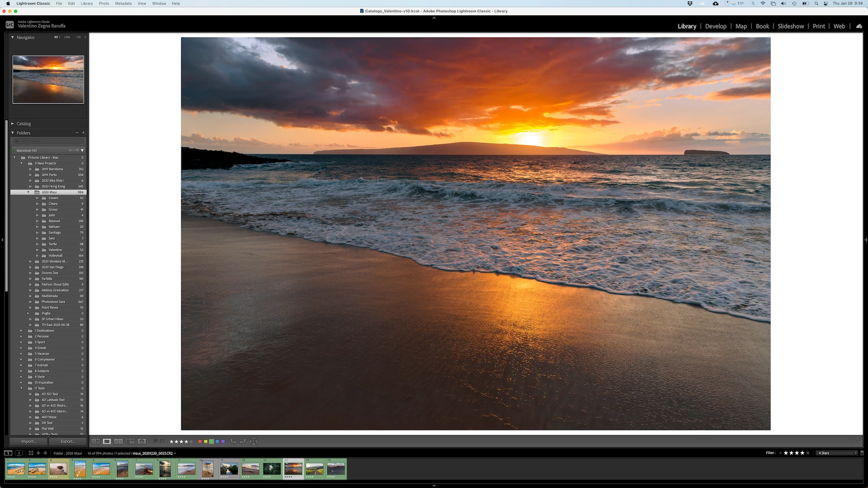Click the Import button

[x=28, y=441]
